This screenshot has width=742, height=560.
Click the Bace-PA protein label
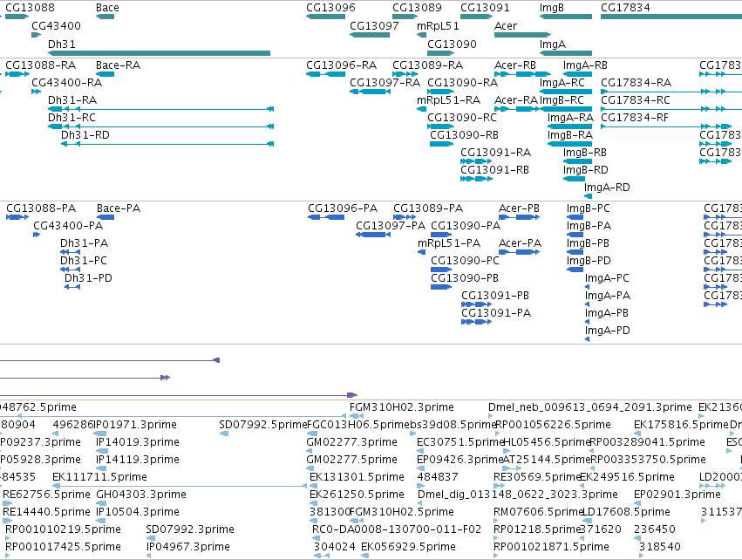pos(119,208)
